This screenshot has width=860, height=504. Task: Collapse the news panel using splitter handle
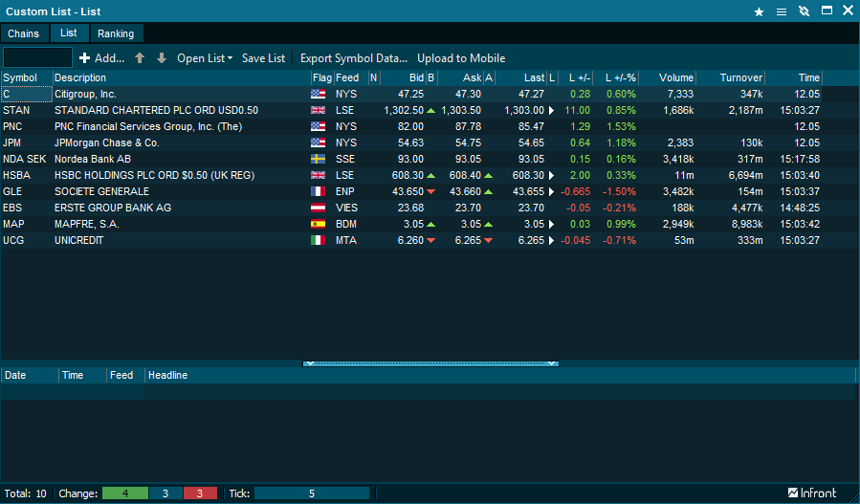(430, 363)
